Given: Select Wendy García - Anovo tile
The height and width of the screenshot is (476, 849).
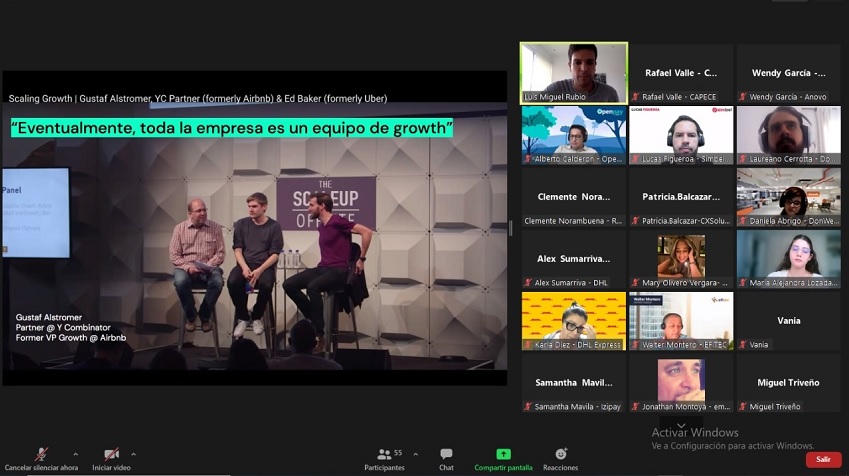Looking at the screenshot, I should tap(788, 73).
